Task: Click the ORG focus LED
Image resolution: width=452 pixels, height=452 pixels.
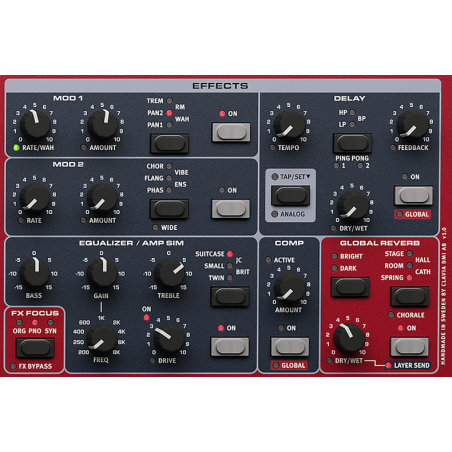Action: (19, 322)
